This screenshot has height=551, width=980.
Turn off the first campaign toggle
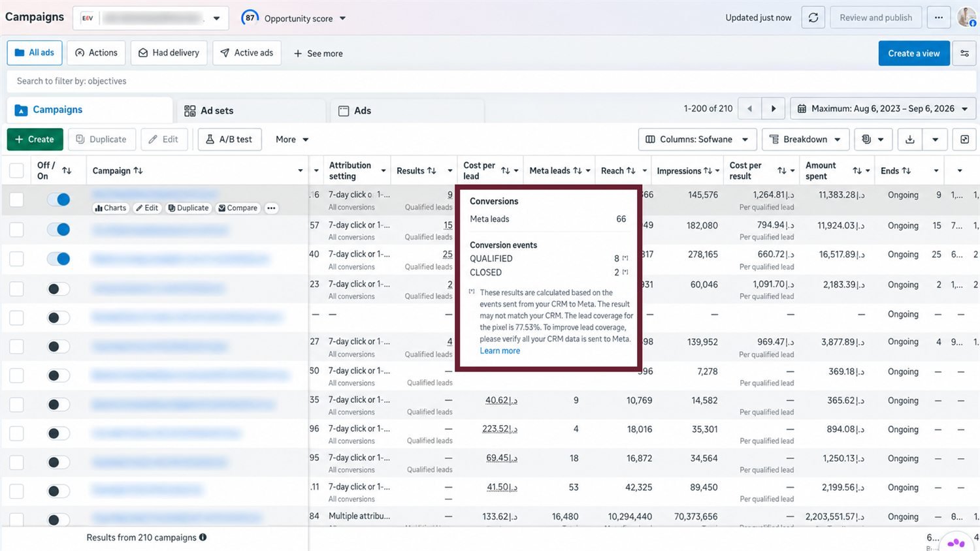(58, 199)
